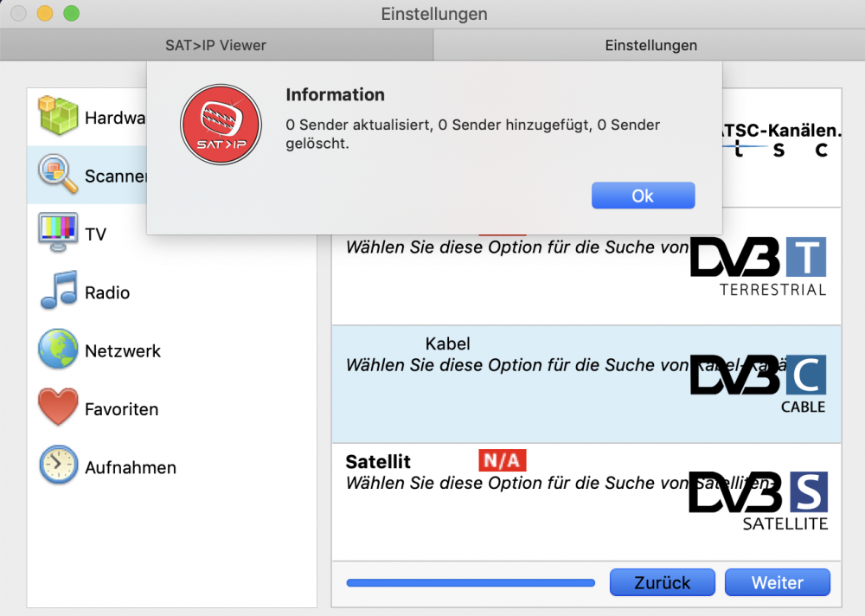This screenshot has width=865, height=616.
Task: Click the DVB-C Cable logo
Action: (x=759, y=384)
